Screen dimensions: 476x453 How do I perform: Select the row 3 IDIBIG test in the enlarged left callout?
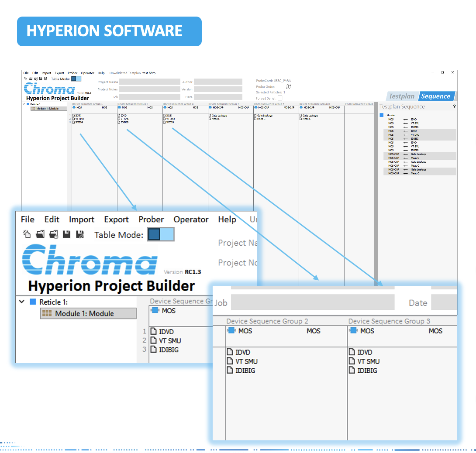(165, 350)
